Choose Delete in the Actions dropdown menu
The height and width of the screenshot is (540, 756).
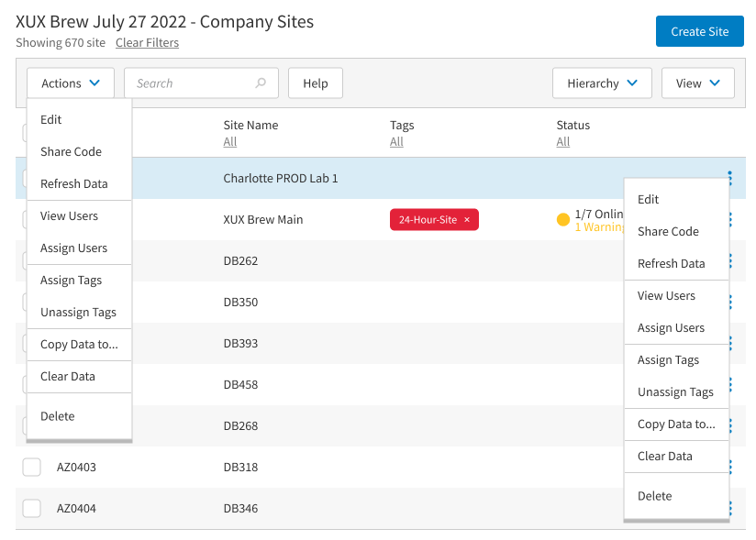coord(80,416)
